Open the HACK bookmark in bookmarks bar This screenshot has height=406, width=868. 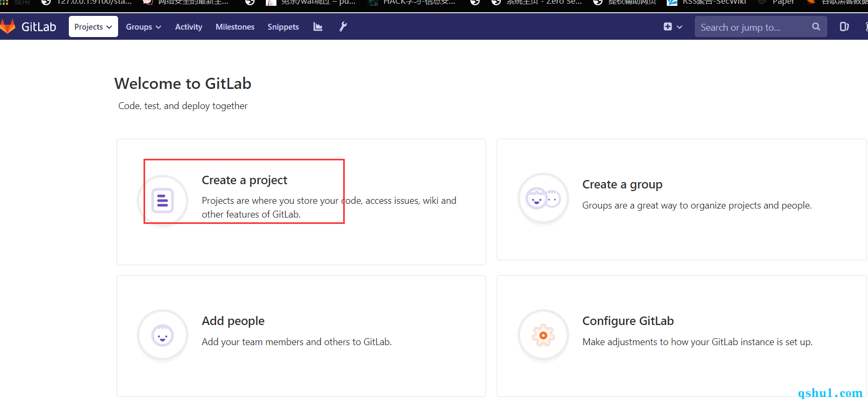coord(411,3)
